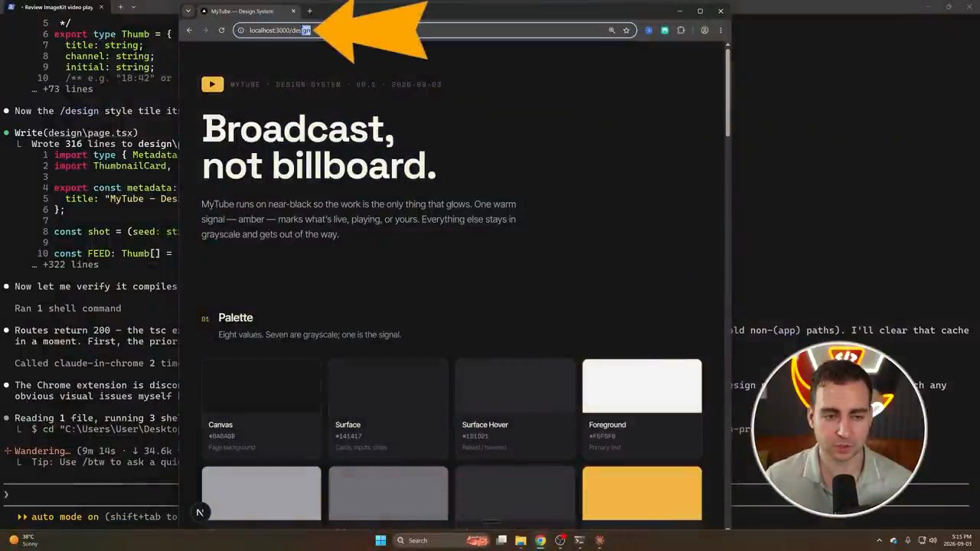Viewport: 980px width, 551px height.
Task: Close the Review ImageKit terminal tab
Action: [102, 7]
